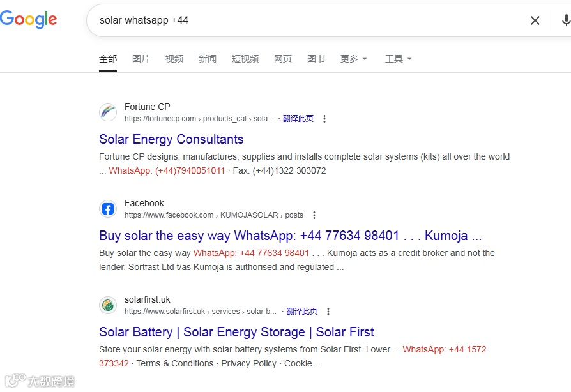Click the red WhatsApp +44 1572 snippet text
Viewport: 571px width, 392px height.
click(445, 349)
